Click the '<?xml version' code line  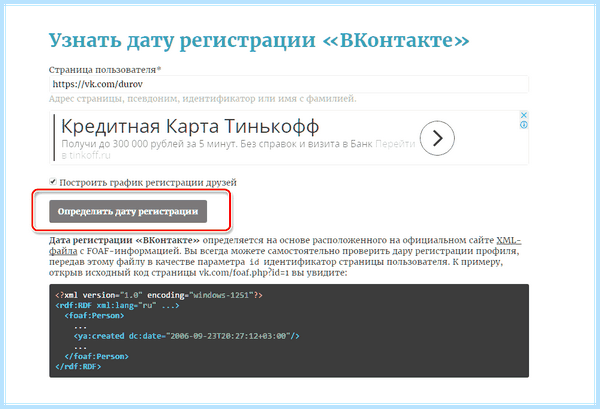point(159,295)
